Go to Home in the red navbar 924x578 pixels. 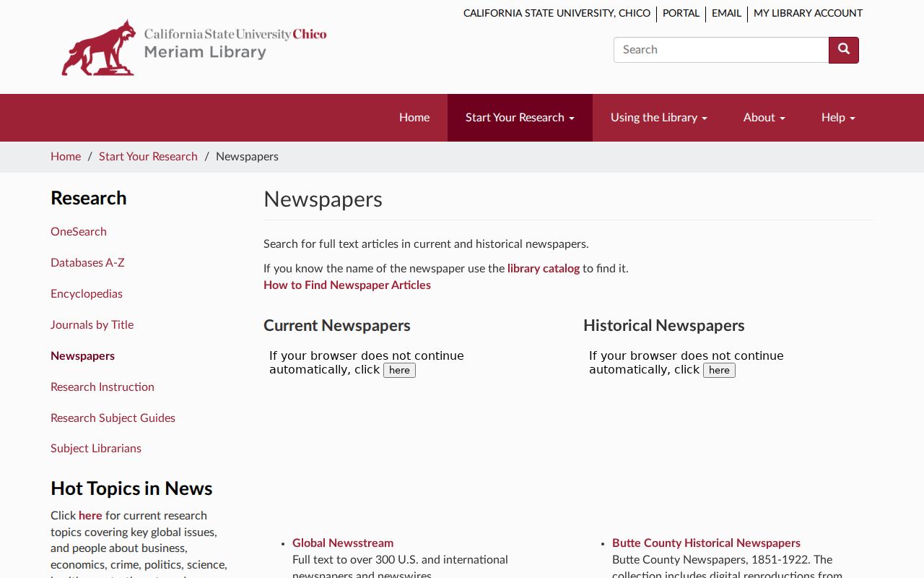click(x=414, y=118)
